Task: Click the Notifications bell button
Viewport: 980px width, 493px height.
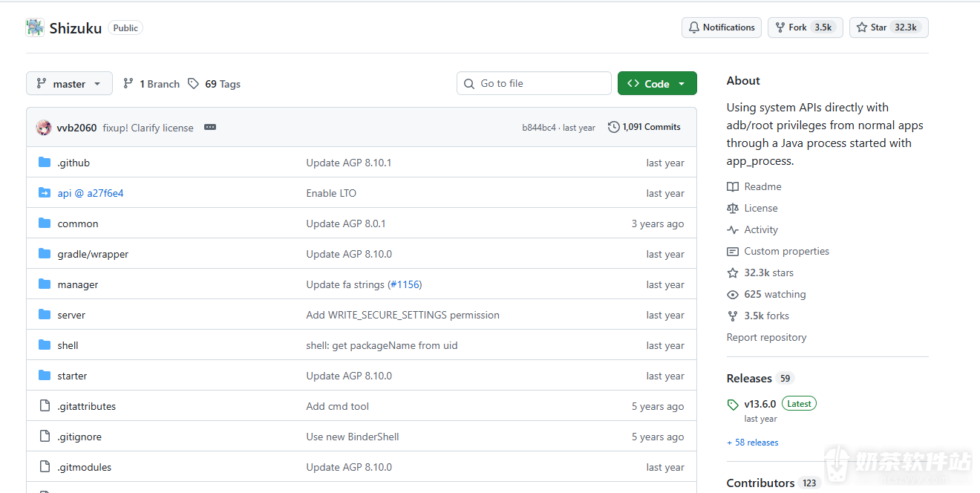Action: [x=722, y=27]
